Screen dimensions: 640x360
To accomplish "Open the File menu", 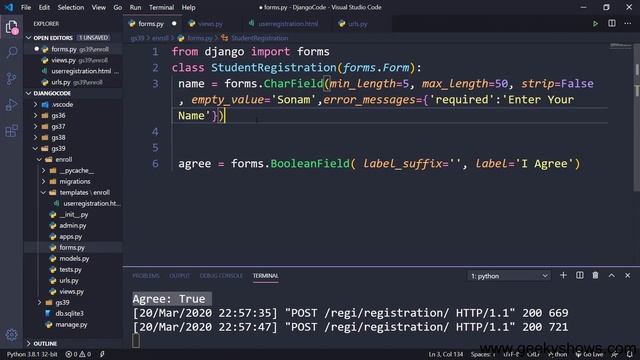I will click(x=26, y=7).
